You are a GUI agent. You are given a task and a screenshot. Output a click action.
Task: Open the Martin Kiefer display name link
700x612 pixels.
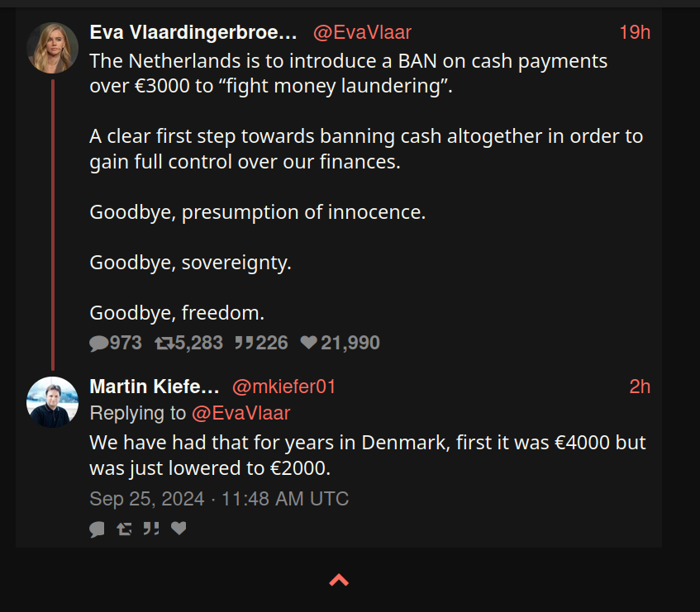tap(155, 387)
